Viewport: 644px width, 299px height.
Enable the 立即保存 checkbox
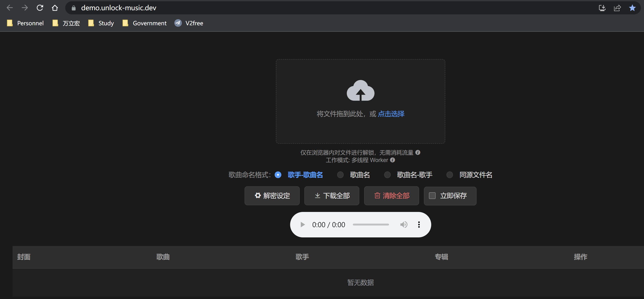432,196
